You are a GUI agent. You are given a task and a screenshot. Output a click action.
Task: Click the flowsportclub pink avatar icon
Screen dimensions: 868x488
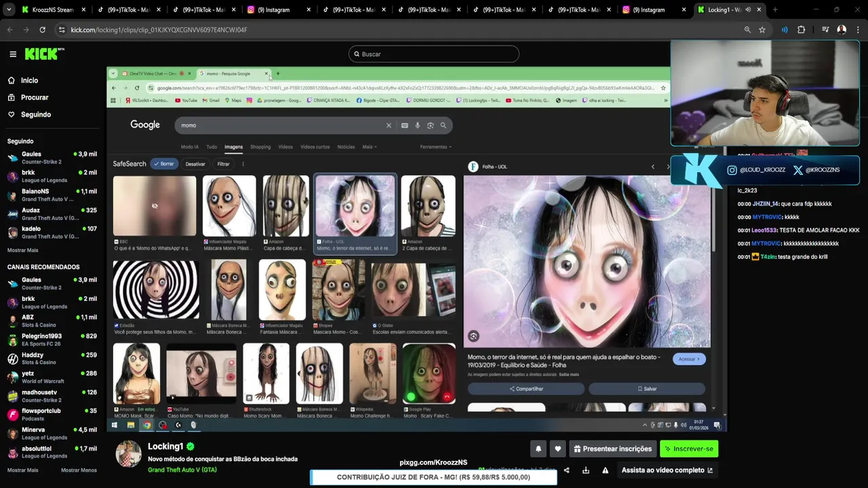click(x=13, y=415)
